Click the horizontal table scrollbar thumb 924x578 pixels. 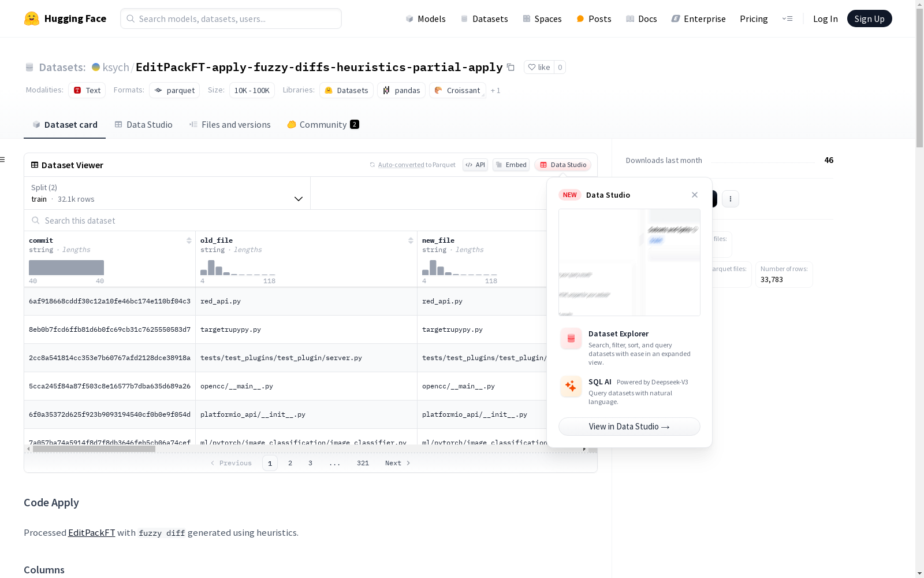click(x=94, y=449)
